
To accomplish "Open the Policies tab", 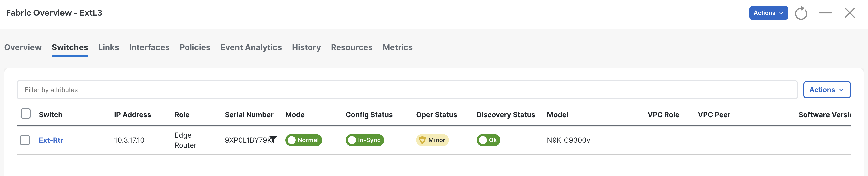I will click(x=195, y=47).
